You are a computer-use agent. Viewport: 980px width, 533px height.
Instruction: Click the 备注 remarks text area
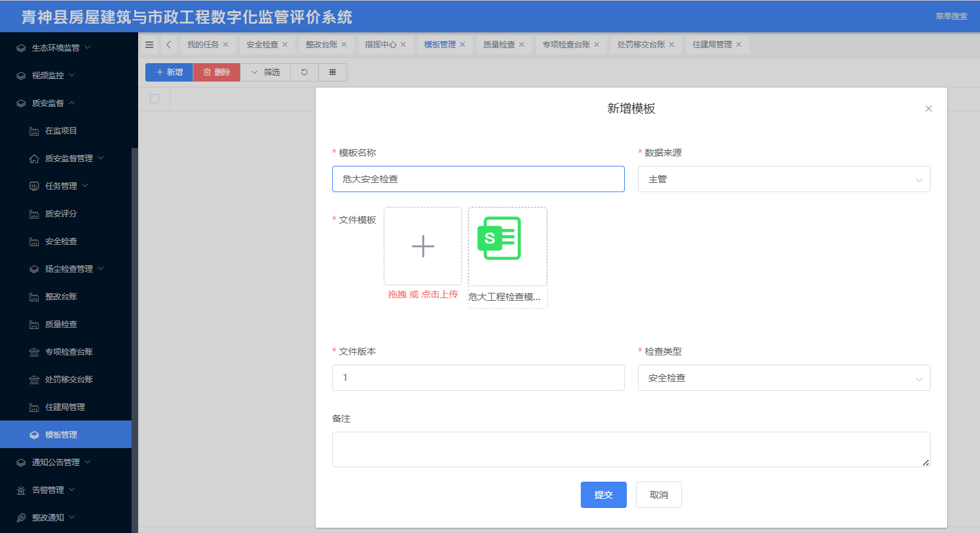click(x=630, y=449)
